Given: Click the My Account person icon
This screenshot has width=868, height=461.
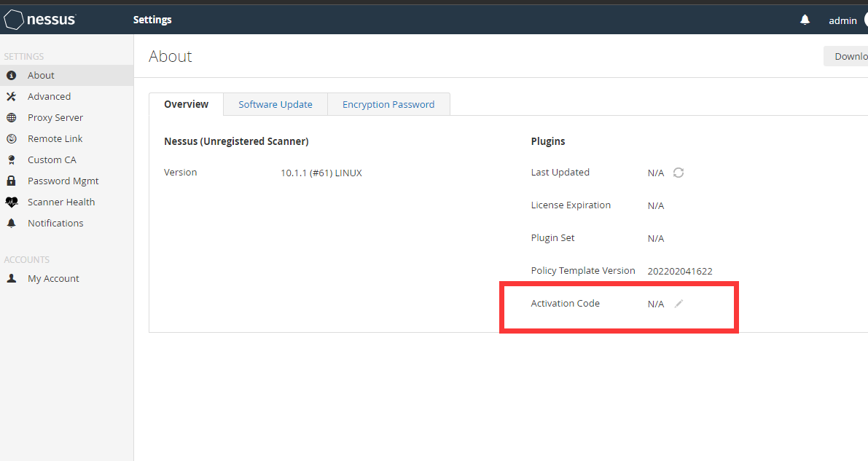Looking at the screenshot, I should (x=11, y=278).
